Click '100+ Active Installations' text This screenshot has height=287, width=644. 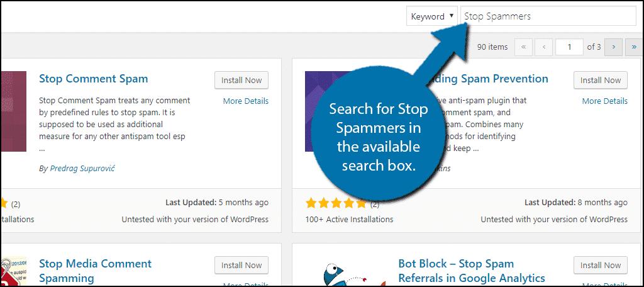349,219
